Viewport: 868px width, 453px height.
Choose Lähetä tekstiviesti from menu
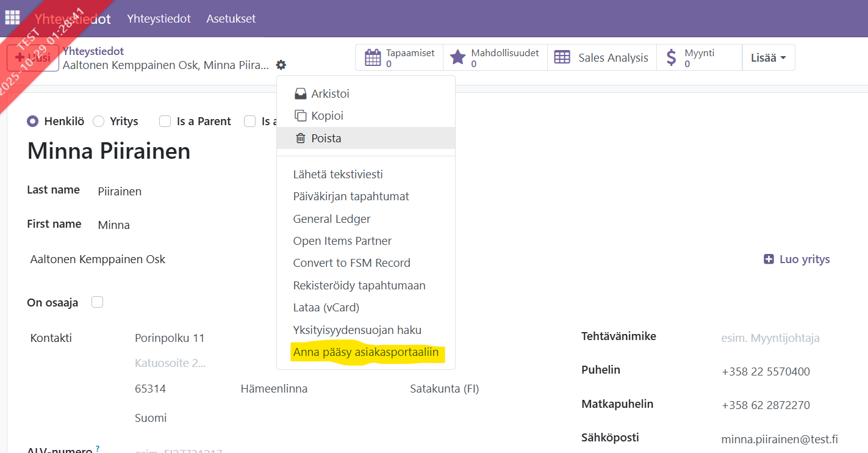pos(338,175)
